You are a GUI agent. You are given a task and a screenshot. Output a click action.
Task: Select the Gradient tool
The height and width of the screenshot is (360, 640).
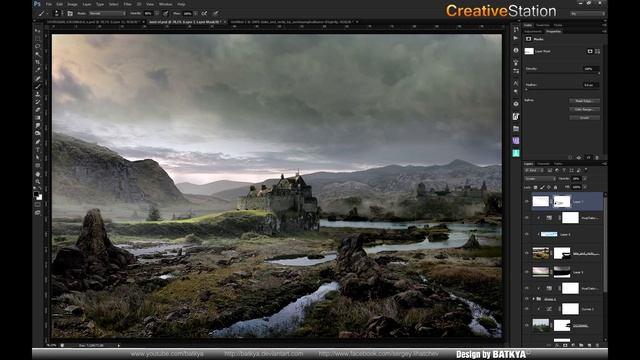(38, 118)
